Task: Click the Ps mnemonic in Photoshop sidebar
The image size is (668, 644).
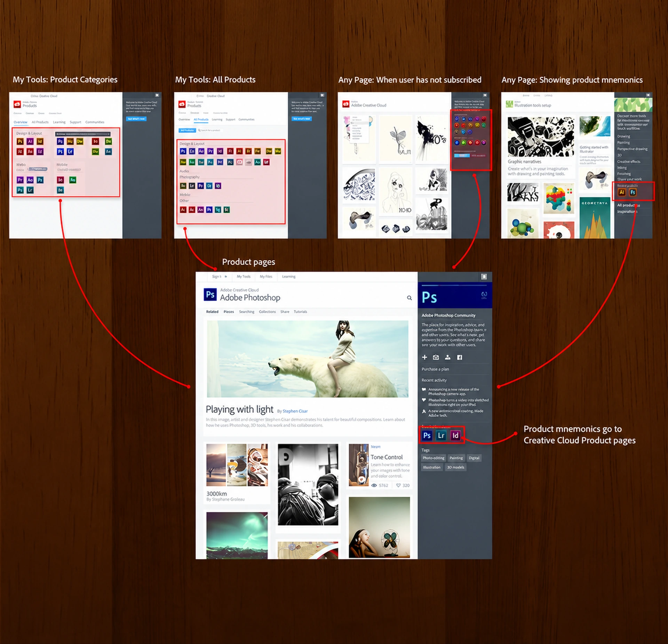Action: 427,435
